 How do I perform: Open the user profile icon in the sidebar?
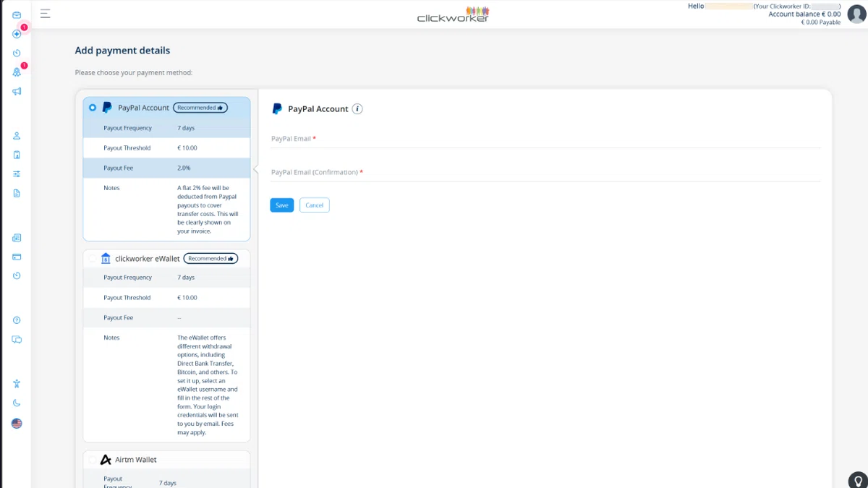pyautogui.click(x=17, y=136)
